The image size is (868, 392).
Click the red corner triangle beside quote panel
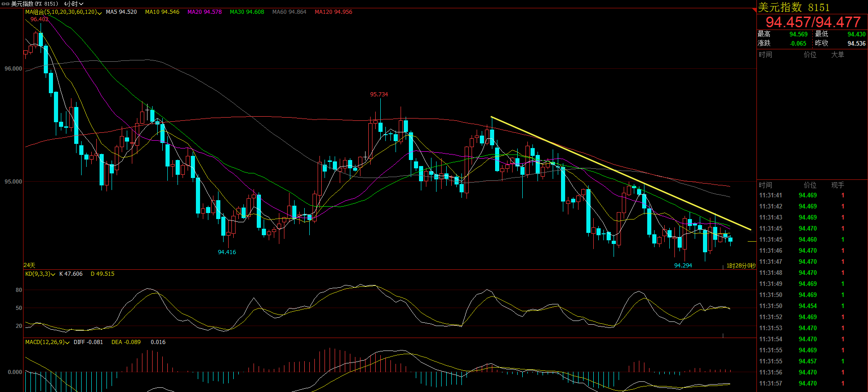coord(754,10)
